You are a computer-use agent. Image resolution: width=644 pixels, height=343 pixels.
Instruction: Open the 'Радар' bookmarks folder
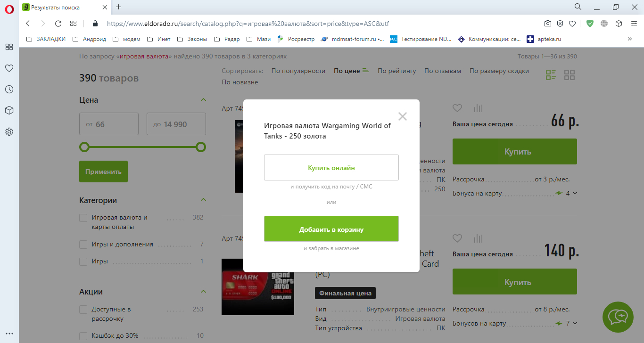227,39
